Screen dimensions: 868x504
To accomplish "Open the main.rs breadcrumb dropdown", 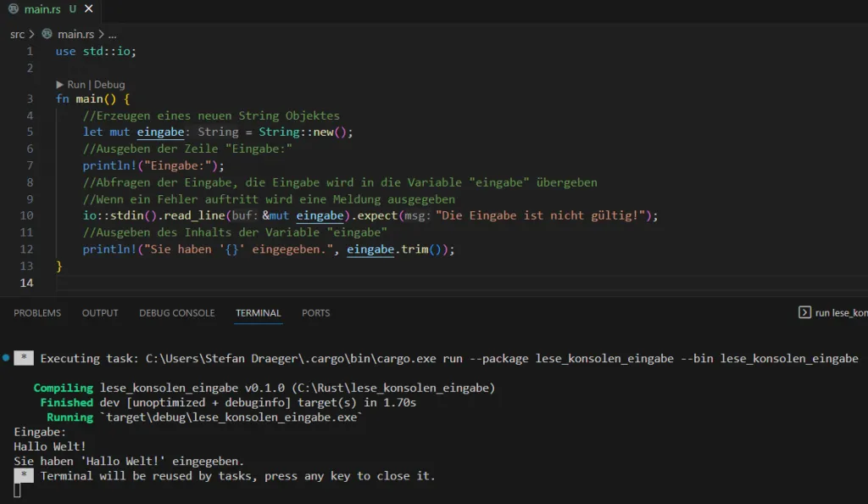I will point(75,34).
